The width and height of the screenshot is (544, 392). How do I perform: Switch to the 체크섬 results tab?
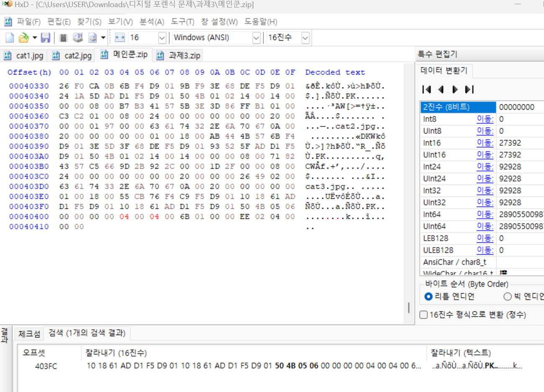(x=29, y=333)
